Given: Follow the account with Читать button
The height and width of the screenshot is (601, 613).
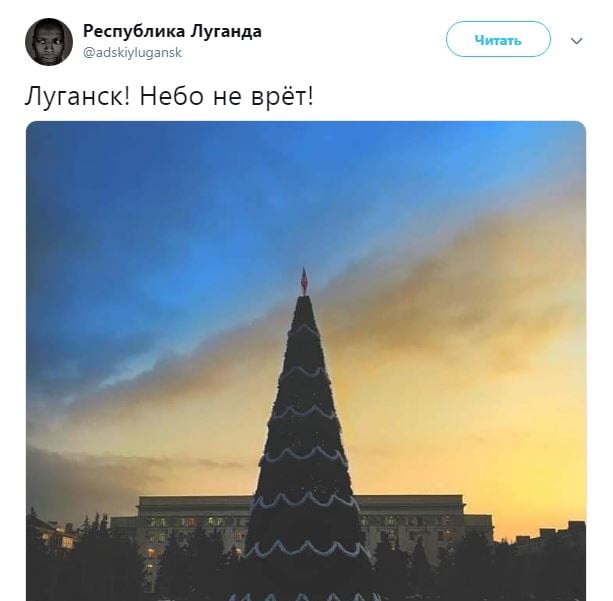Looking at the screenshot, I should 498,39.
